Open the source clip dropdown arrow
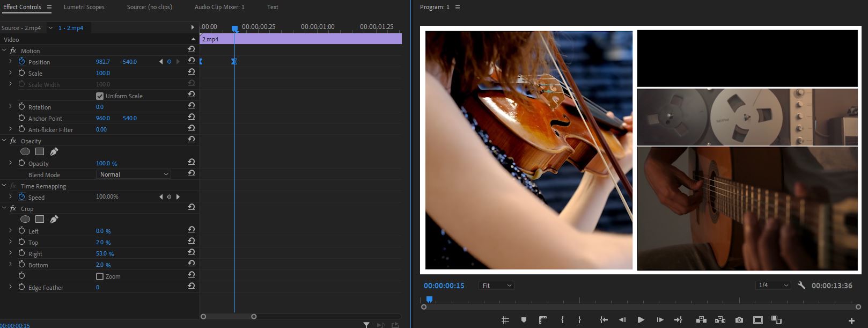 point(50,28)
